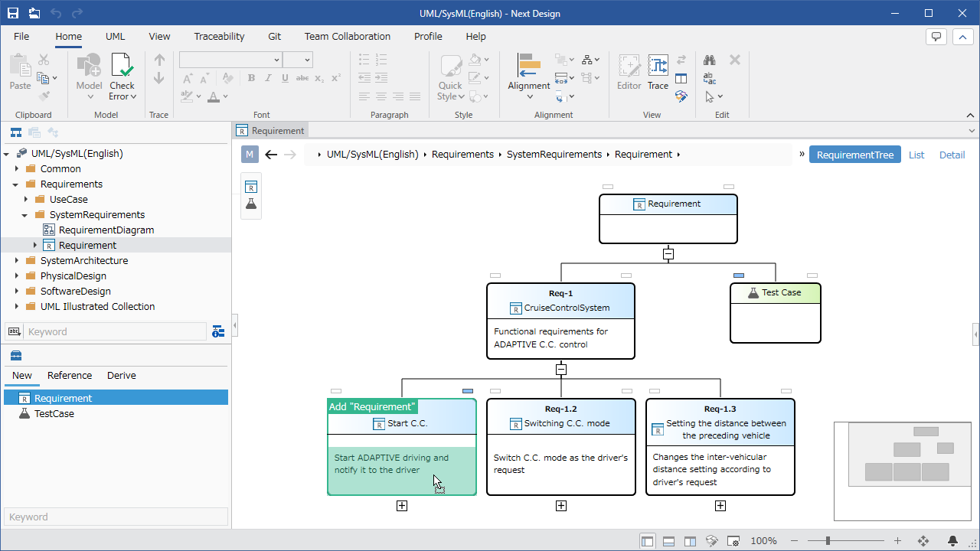Open the Trace view icon
Viewport: 980px width, 551px height.
click(x=658, y=65)
